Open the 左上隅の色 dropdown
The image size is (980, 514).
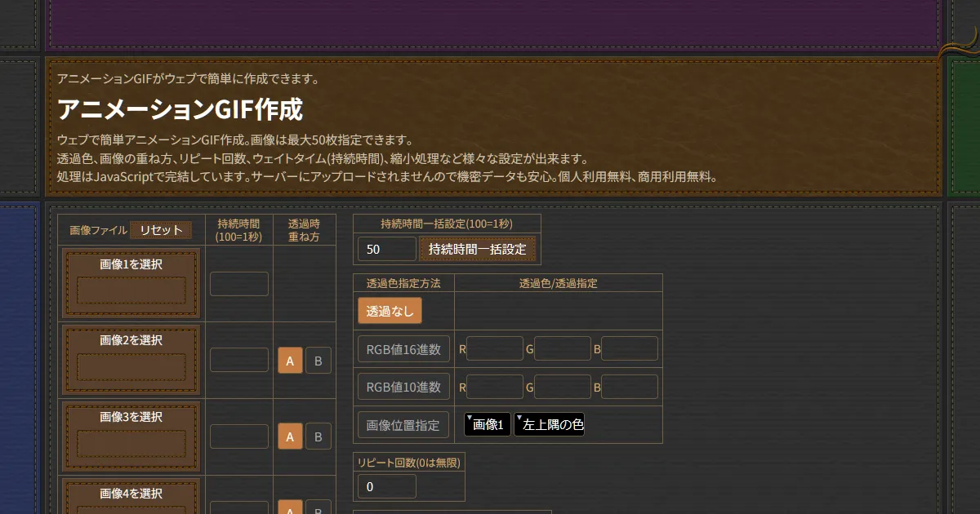pyautogui.click(x=549, y=424)
